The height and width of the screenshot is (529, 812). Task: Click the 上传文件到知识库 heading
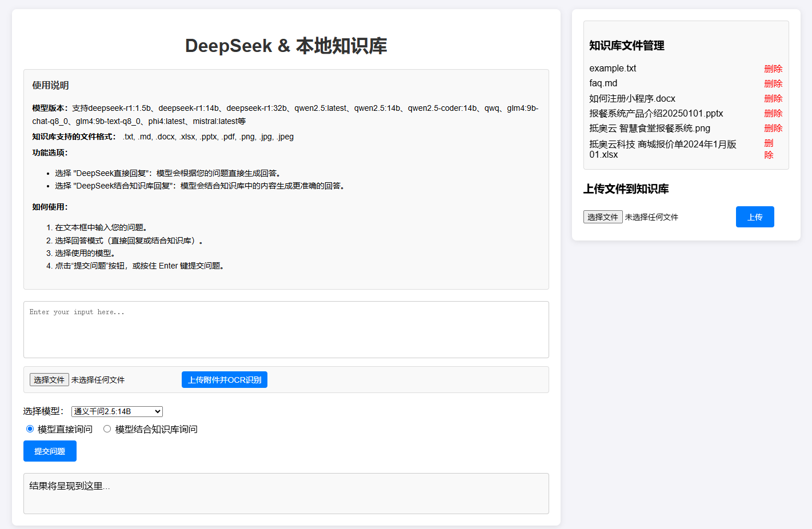pyautogui.click(x=626, y=189)
